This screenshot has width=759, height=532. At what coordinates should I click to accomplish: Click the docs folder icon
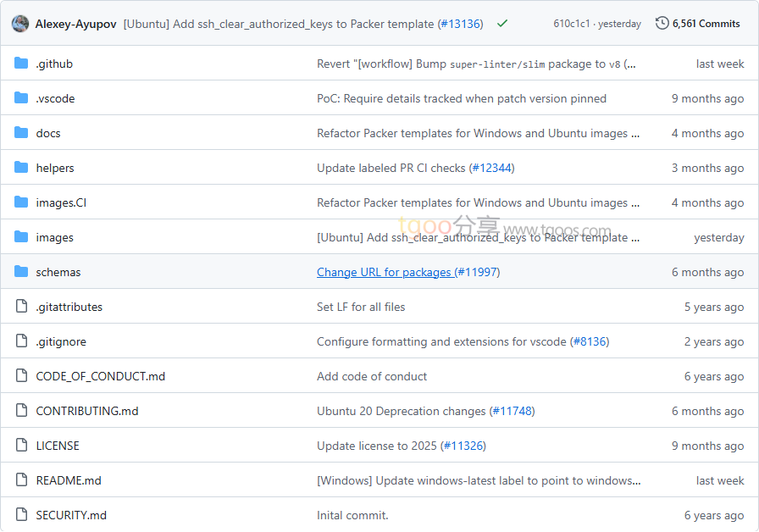point(21,133)
